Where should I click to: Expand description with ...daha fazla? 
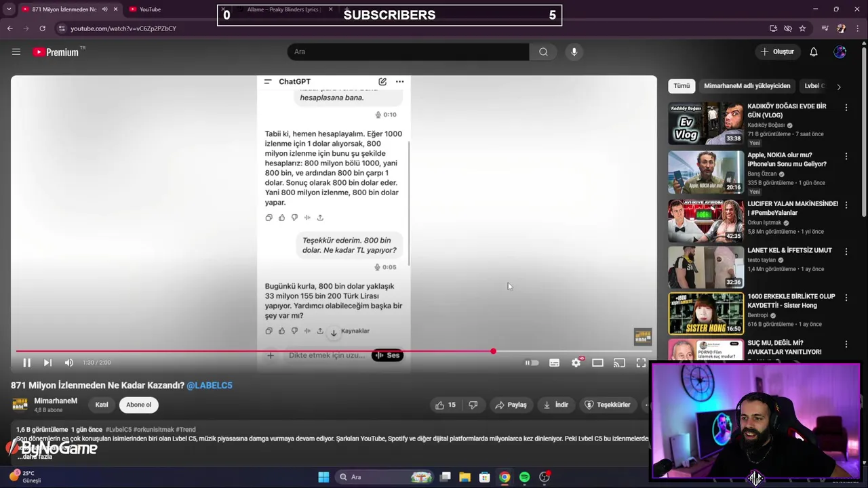tap(35, 457)
